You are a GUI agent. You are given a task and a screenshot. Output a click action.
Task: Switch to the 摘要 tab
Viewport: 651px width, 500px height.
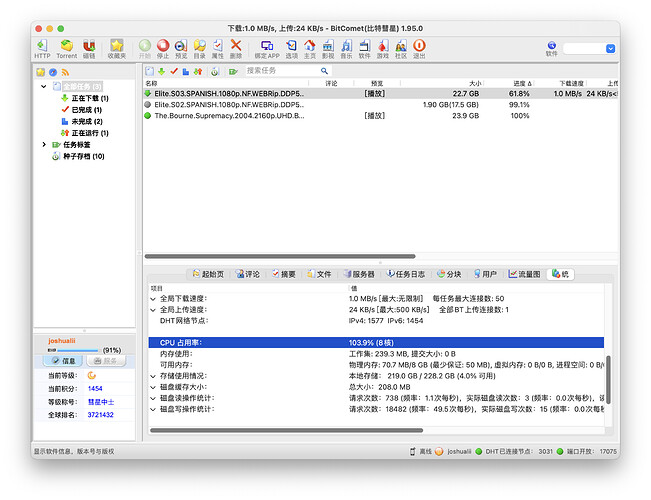click(284, 274)
